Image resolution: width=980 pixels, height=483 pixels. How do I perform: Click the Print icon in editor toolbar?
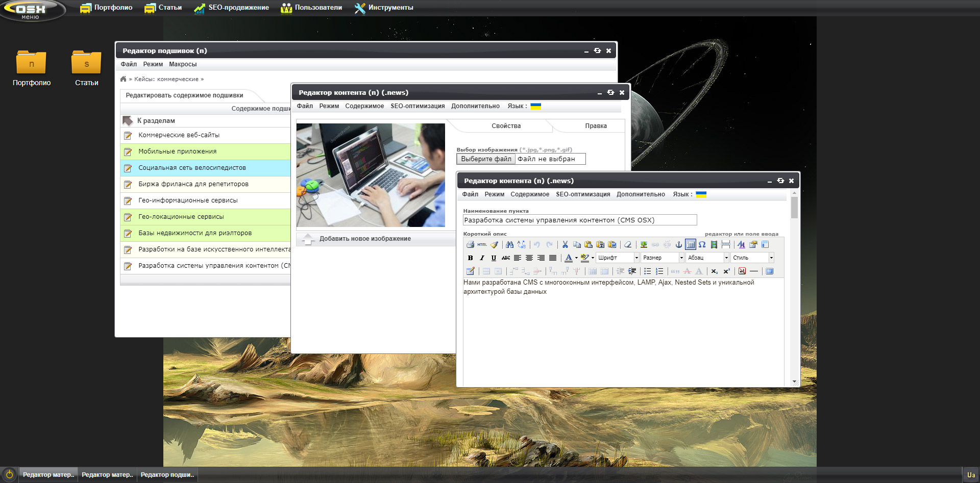(x=470, y=245)
